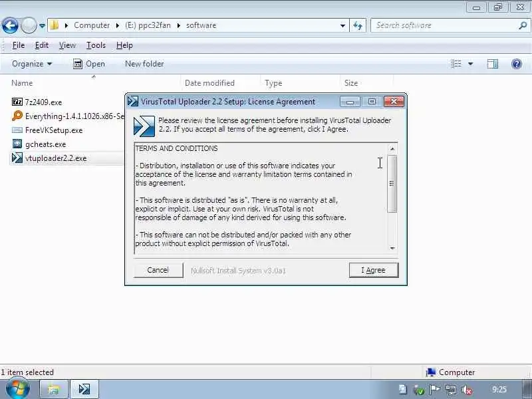Click I Agree in the setup dialog
The height and width of the screenshot is (399, 532).
click(x=374, y=270)
